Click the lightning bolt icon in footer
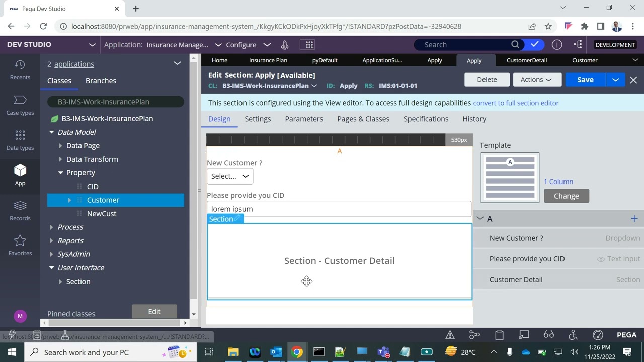Screen dimensions: 644x362 click(x=12, y=335)
